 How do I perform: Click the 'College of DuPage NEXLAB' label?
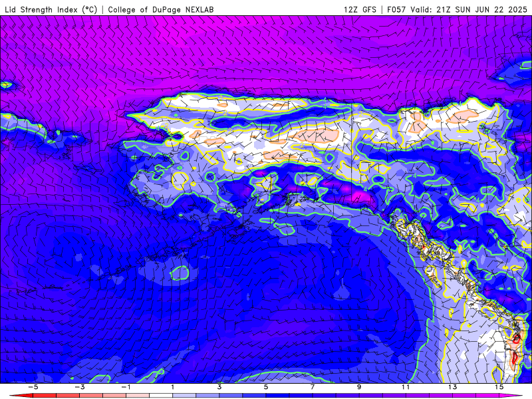point(161,9)
